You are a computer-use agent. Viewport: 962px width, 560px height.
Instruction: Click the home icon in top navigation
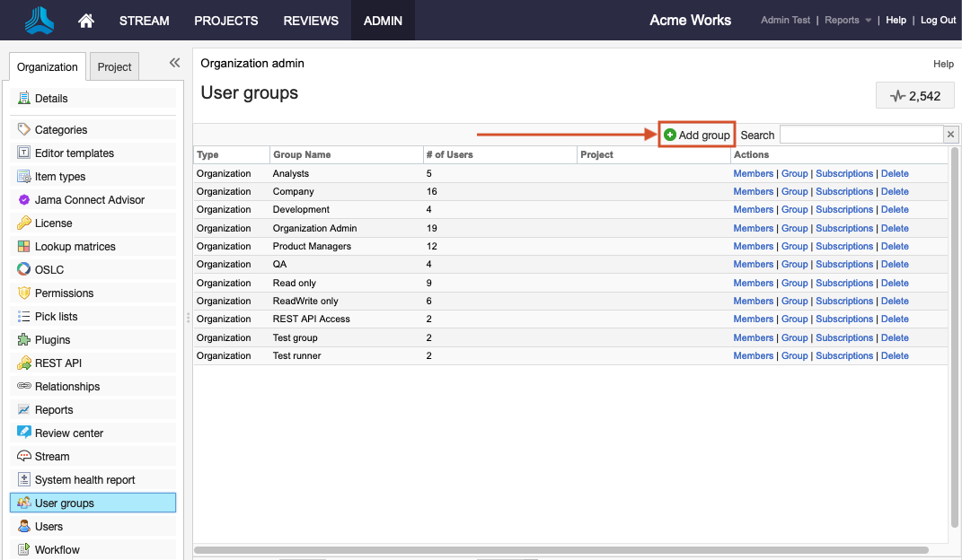86,20
